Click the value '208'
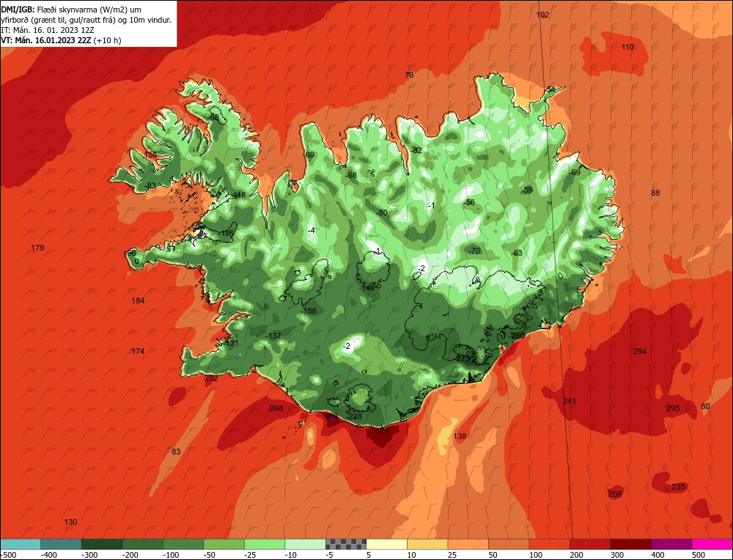This screenshot has height=560, width=733. tap(615, 494)
